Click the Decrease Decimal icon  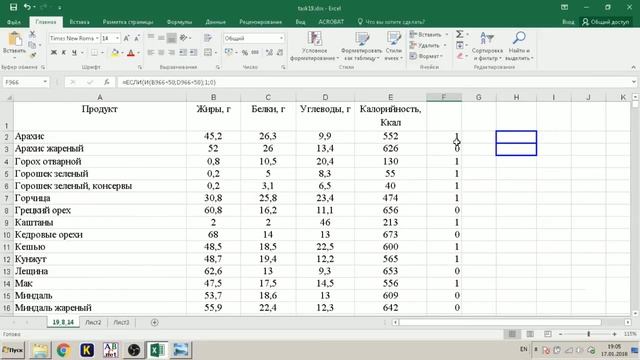[x=280, y=52]
